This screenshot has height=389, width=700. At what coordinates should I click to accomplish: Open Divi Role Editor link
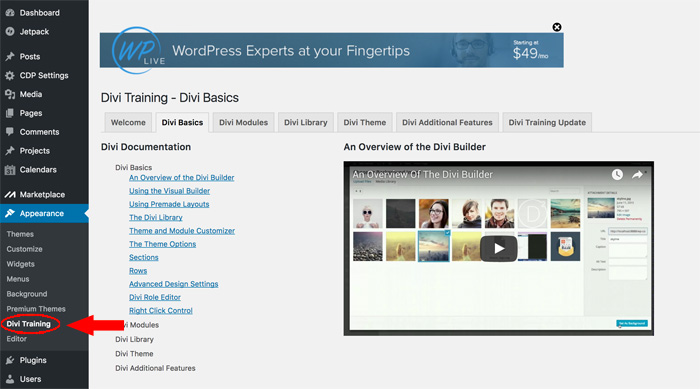[155, 297]
